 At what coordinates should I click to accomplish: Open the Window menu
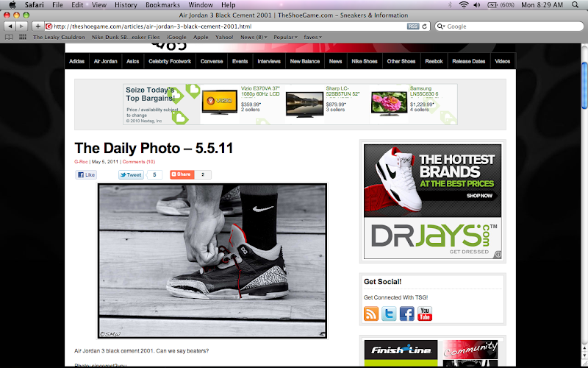point(201,5)
